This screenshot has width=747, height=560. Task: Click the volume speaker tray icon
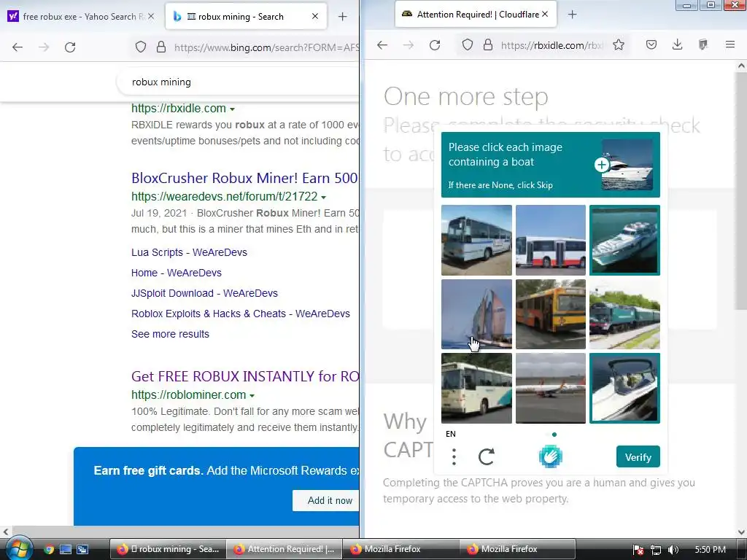pyautogui.click(x=673, y=550)
